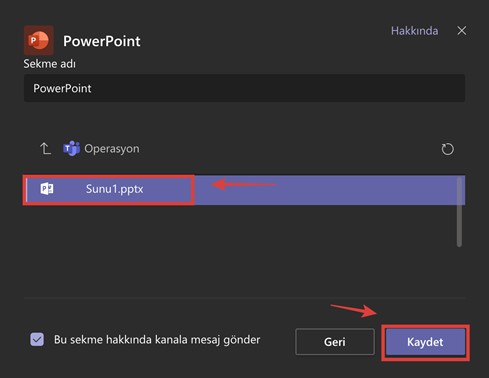Select the Sunu1.pptx file name
This screenshot has width=489, height=378.
click(x=115, y=189)
